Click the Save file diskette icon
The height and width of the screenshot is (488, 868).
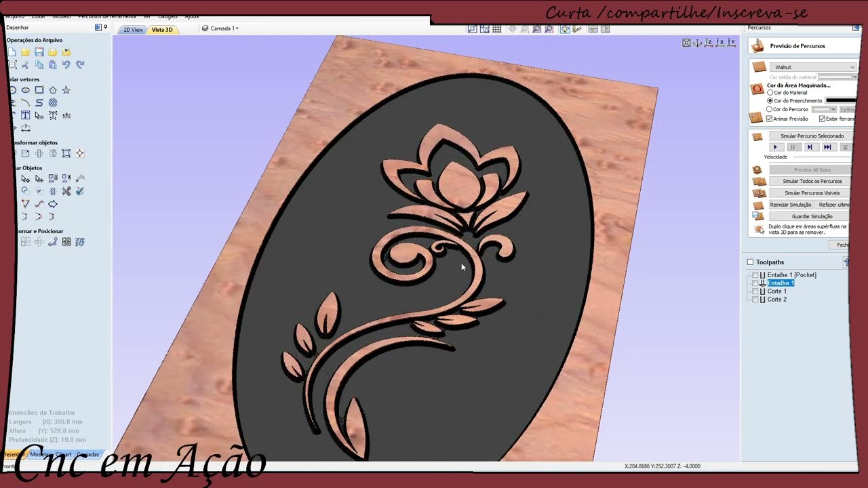pyautogui.click(x=39, y=52)
